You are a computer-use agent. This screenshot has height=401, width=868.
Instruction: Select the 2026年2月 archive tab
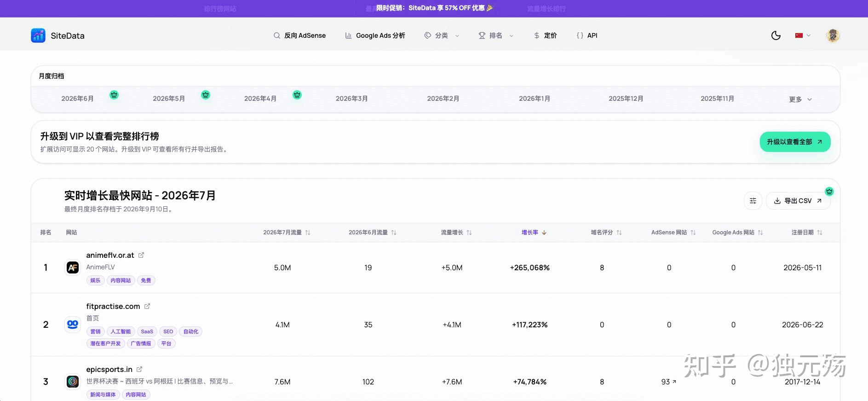coord(443,99)
